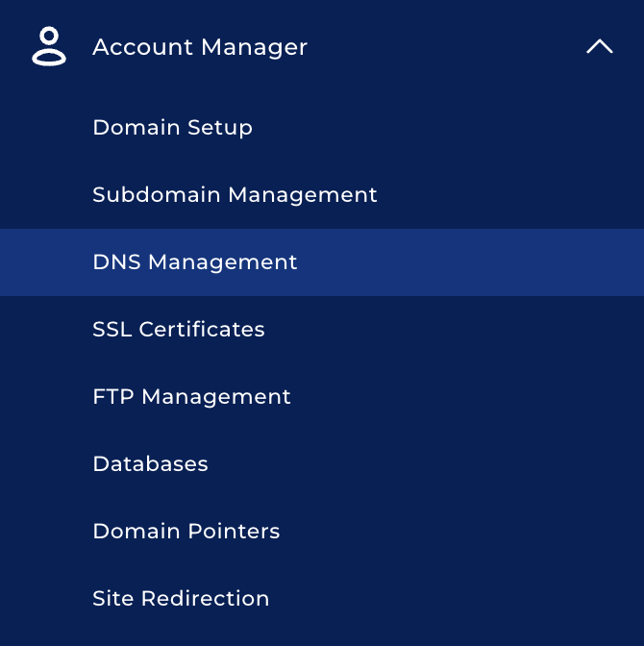
Task: Select the highlighted DNS Management item
Action: 195,261
